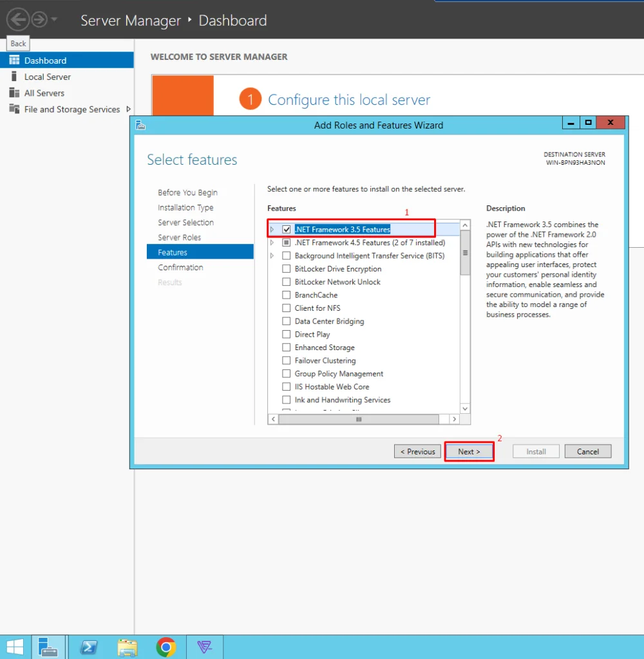Click the Local Server icon in sidebar

click(14, 77)
